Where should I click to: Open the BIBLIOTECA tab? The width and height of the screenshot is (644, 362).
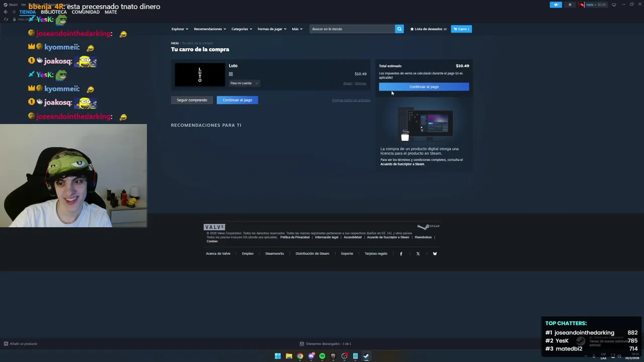[53, 12]
